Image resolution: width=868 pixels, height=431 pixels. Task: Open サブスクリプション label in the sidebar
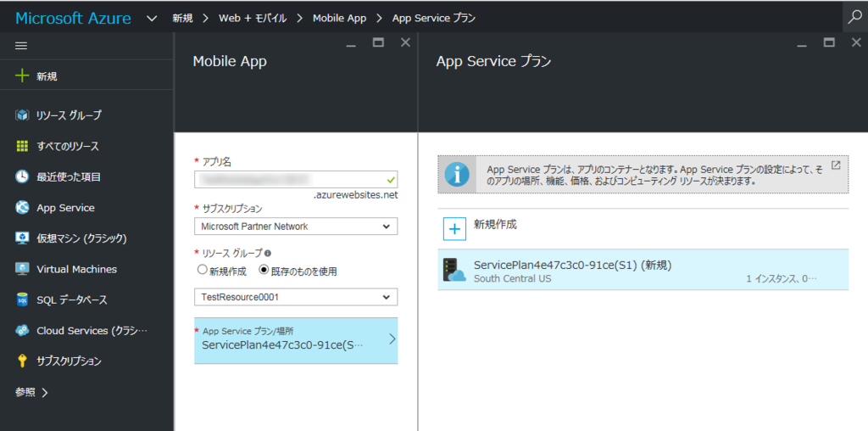70,361
